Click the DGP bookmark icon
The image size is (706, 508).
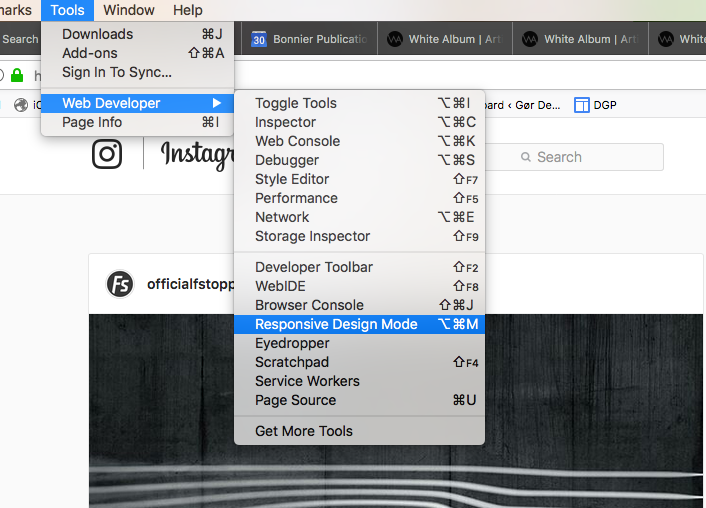[581, 104]
